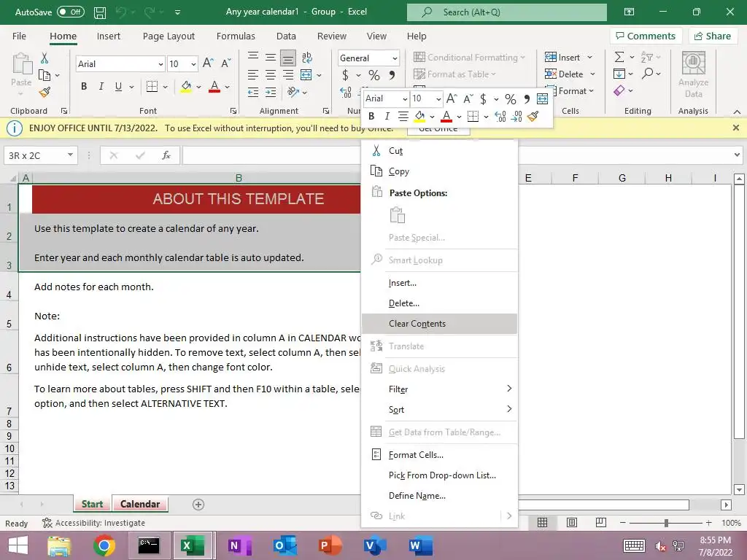The width and height of the screenshot is (747, 560).
Task: Add new sheet plus icon
Action: (x=198, y=505)
